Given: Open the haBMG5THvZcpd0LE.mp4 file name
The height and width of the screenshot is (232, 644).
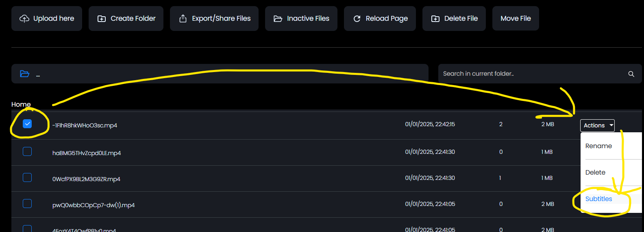Looking at the screenshot, I should coord(87,153).
